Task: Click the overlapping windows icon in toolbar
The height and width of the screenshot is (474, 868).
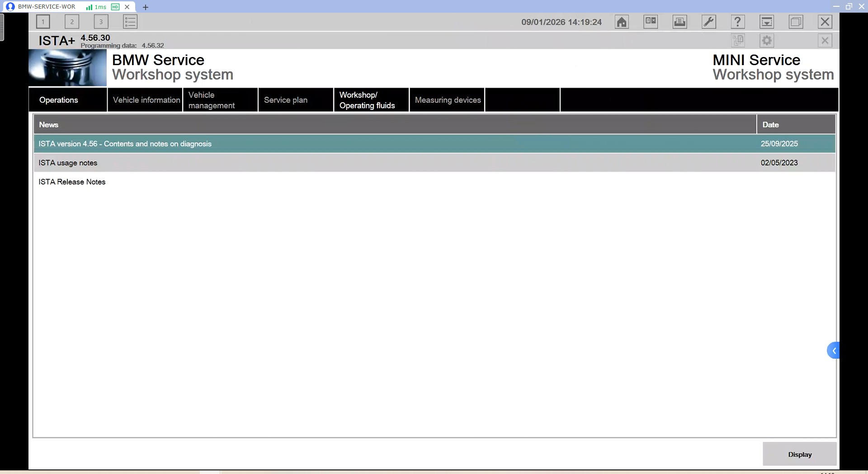Action: [x=796, y=22]
